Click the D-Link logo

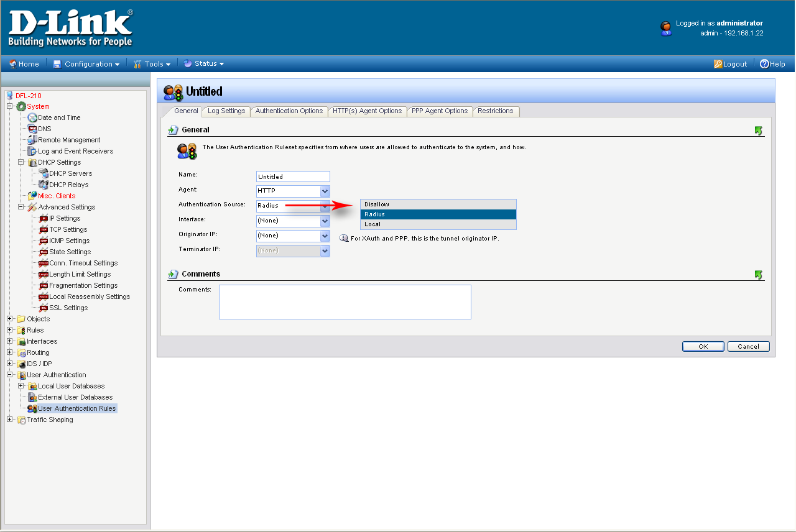70,28
